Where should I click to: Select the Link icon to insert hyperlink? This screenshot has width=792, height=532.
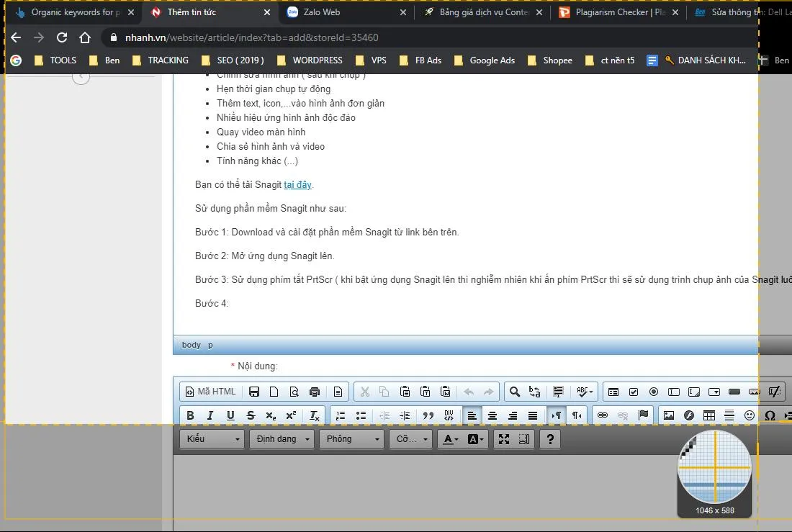pos(603,415)
